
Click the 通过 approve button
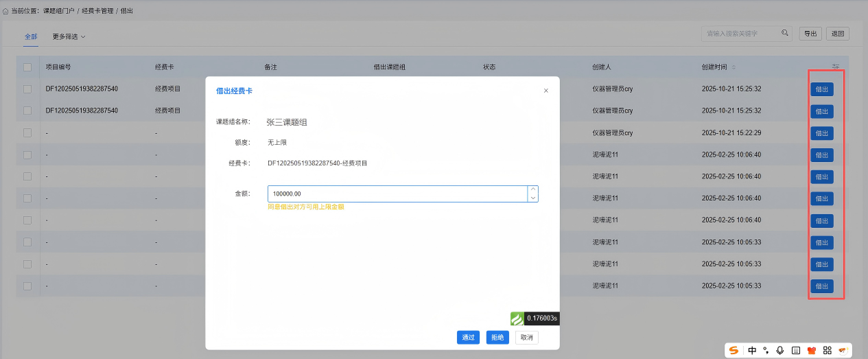469,337
